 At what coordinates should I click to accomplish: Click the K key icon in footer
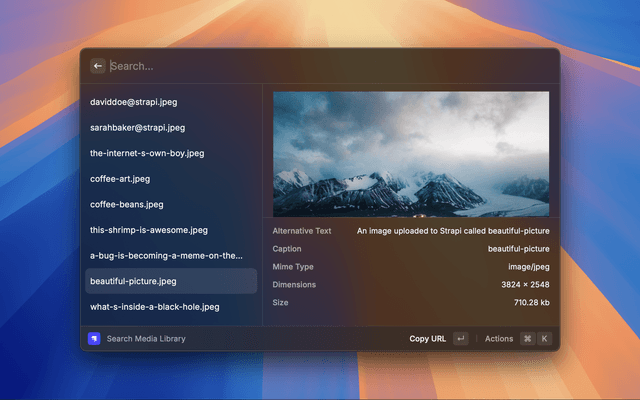(x=545, y=339)
